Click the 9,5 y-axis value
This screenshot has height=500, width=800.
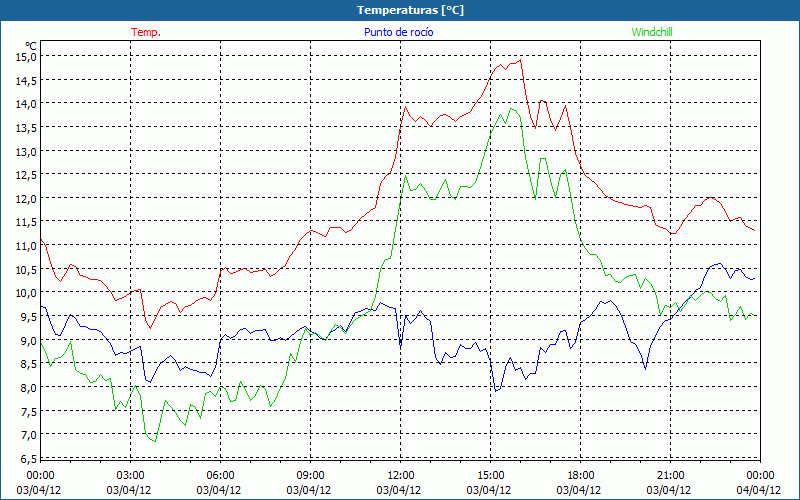[30, 316]
